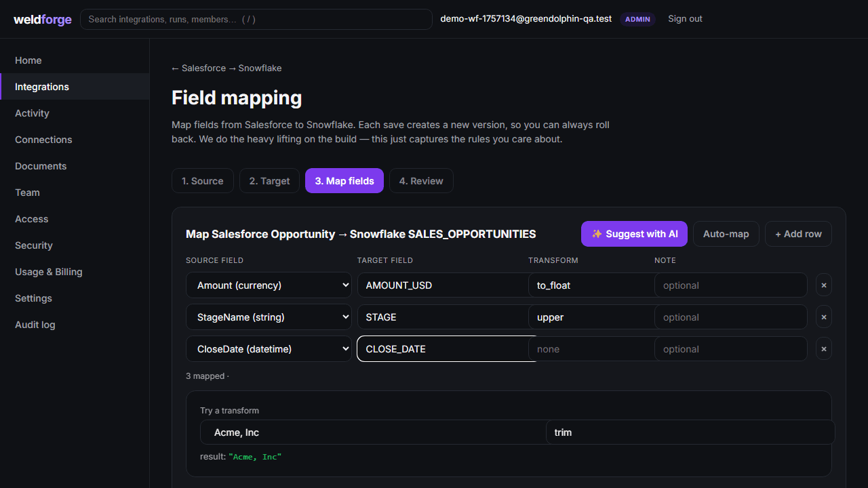Edit the 'Acme, Inc' sample input
The image size is (868, 488).
(x=373, y=432)
